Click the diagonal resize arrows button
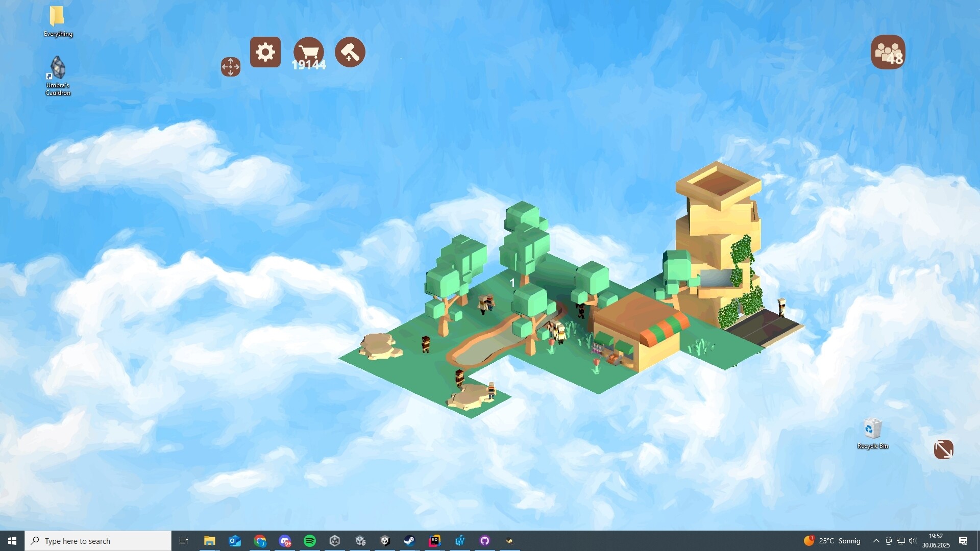This screenshot has width=980, height=551. point(944,449)
